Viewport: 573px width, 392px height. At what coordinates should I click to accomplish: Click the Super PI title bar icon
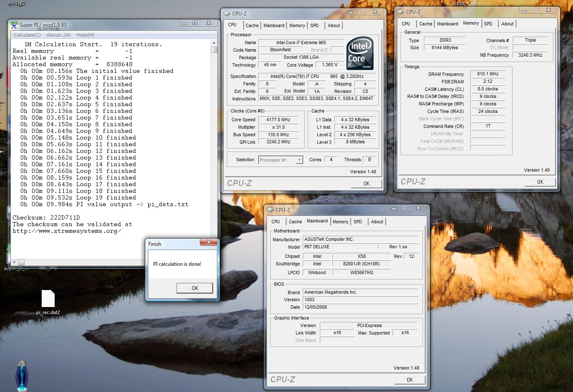pos(14,25)
